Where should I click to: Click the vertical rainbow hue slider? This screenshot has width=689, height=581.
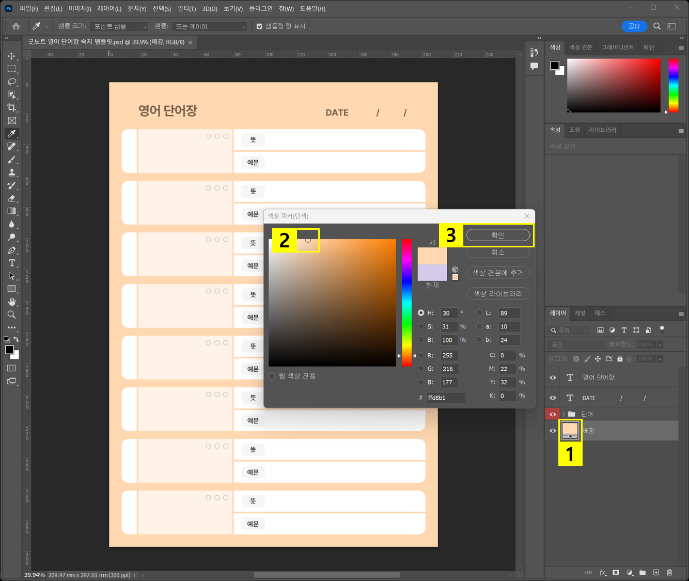[406, 300]
